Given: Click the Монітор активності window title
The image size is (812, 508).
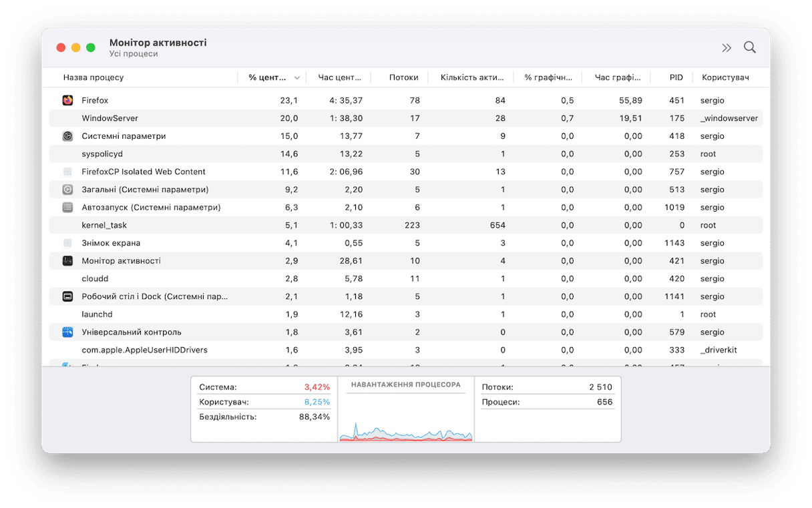Looking at the screenshot, I should click(x=158, y=43).
